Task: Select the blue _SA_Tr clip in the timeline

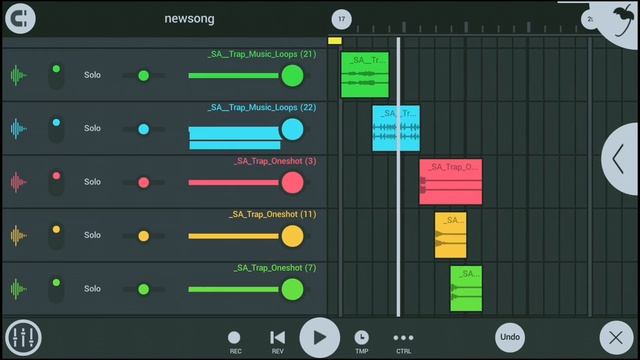Action: pos(396,128)
